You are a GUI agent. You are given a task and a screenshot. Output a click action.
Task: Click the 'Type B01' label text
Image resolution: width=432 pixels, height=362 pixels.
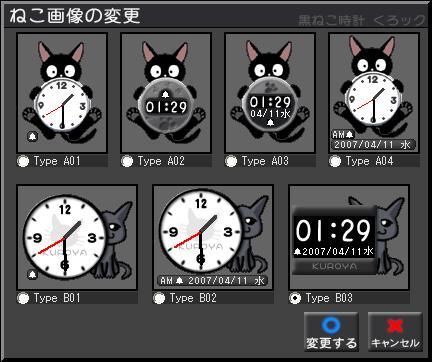pyautogui.click(x=57, y=298)
